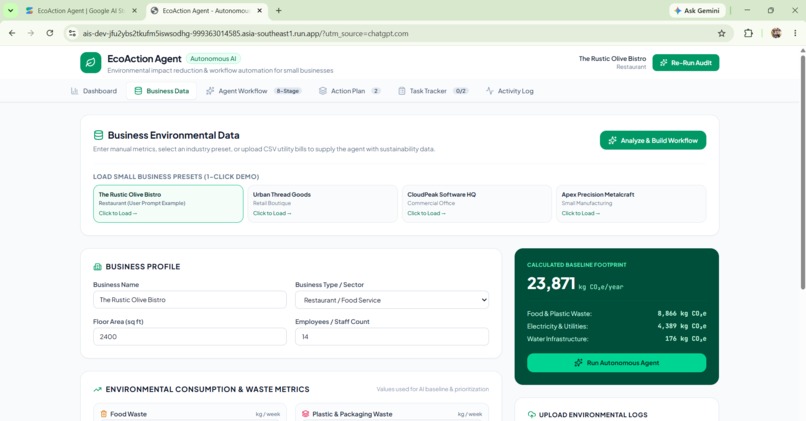Click the Business Profile building icon
This screenshot has width=806, height=421.
point(97,267)
